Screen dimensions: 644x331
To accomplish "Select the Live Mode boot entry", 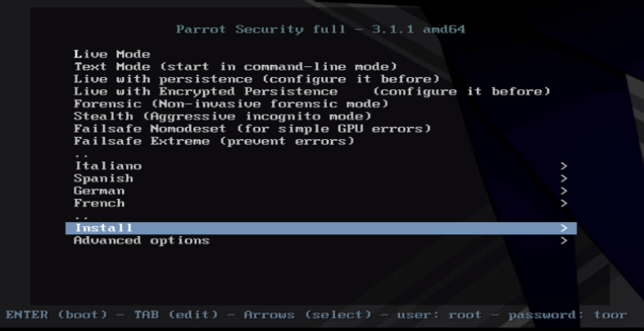I will pyautogui.click(x=111, y=54).
